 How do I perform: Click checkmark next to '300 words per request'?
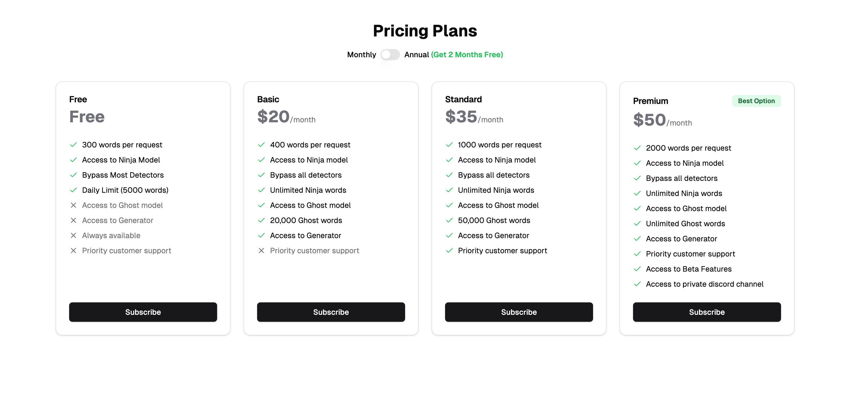(73, 145)
